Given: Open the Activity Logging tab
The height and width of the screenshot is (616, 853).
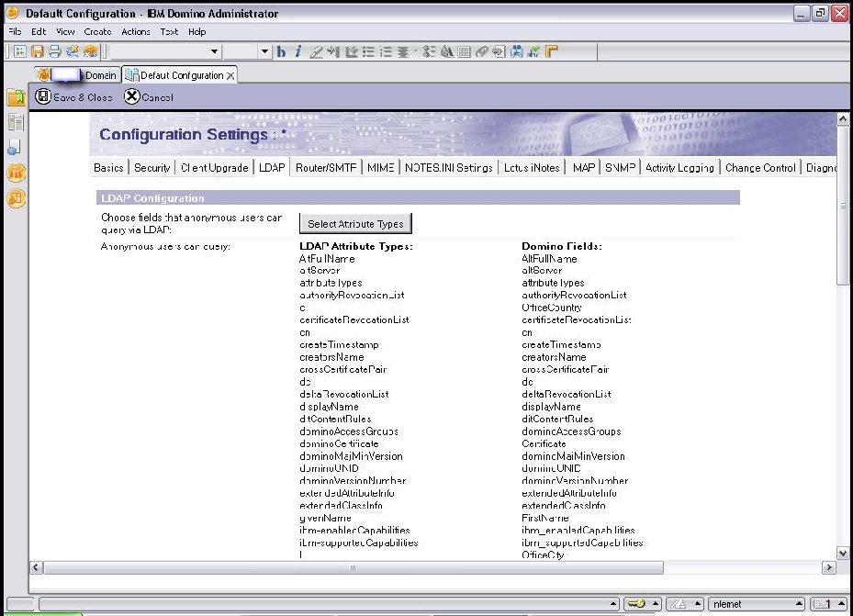Looking at the screenshot, I should [x=679, y=167].
